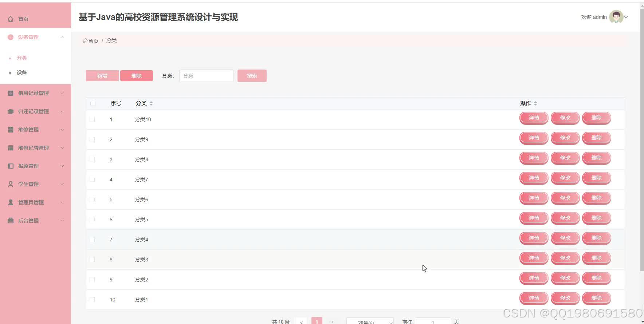Click the admin avatar picture
Image resolution: width=644 pixels, height=324 pixels.
coord(616,17)
